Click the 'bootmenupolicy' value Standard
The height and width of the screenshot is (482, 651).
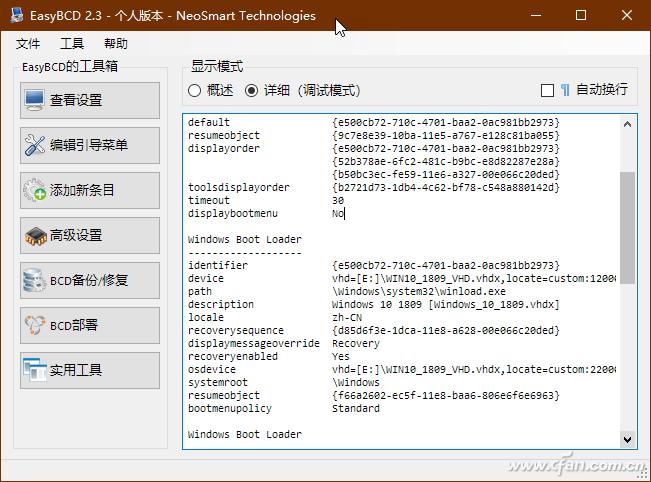click(356, 409)
